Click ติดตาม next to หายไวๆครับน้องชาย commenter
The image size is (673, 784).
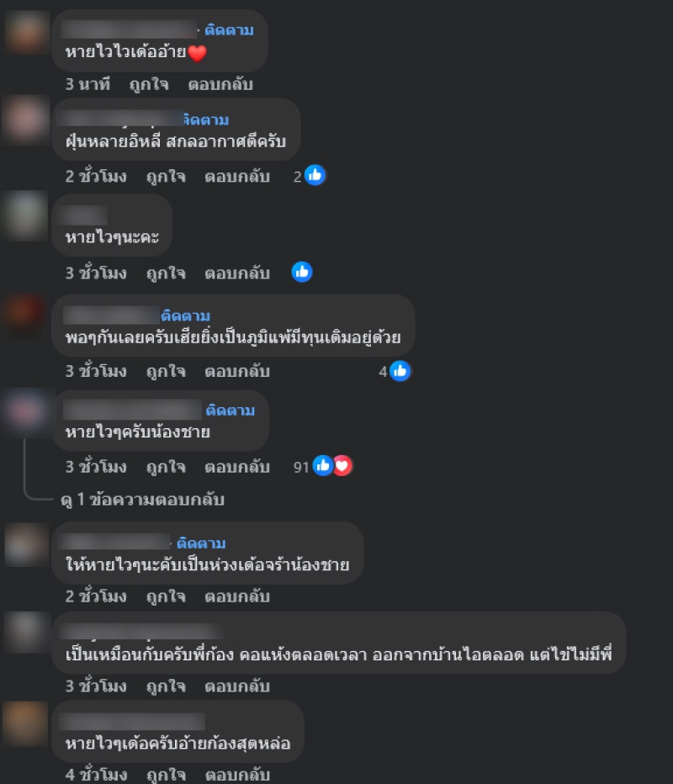(x=231, y=411)
